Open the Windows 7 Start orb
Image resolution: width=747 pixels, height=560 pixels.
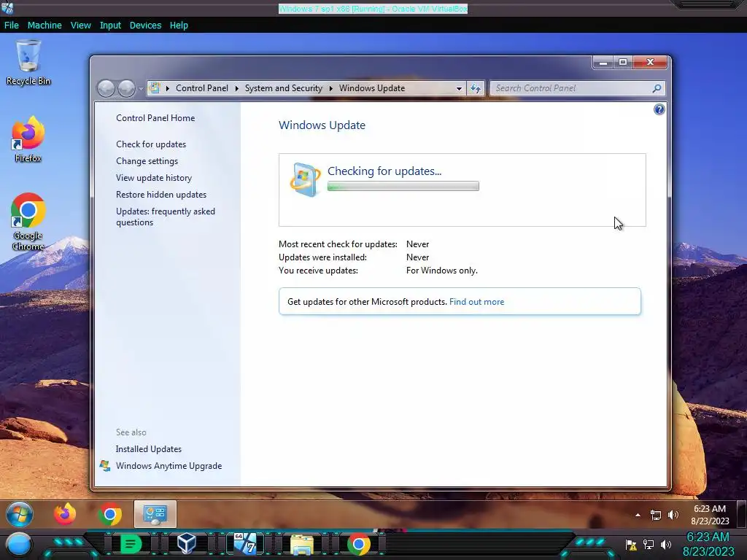(x=20, y=514)
